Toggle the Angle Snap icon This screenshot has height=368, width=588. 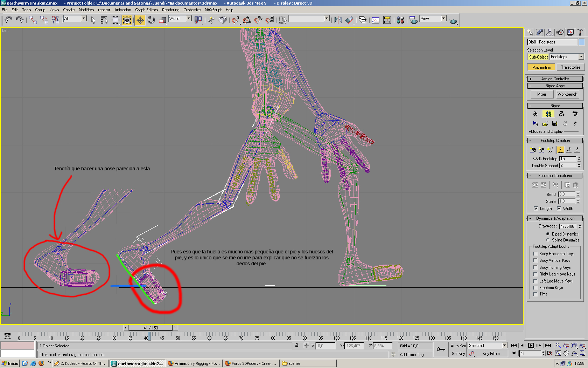tap(247, 20)
